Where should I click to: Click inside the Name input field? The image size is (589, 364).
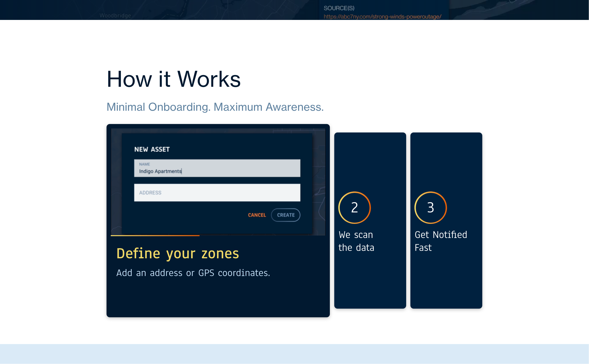[x=241, y=168]
